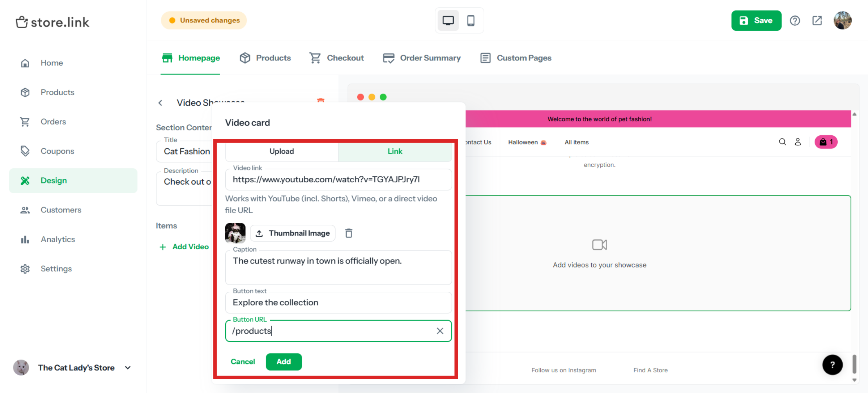Select the Link tab in Video card
This screenshot has width=868, height=393.
click(x=395, y=151)
